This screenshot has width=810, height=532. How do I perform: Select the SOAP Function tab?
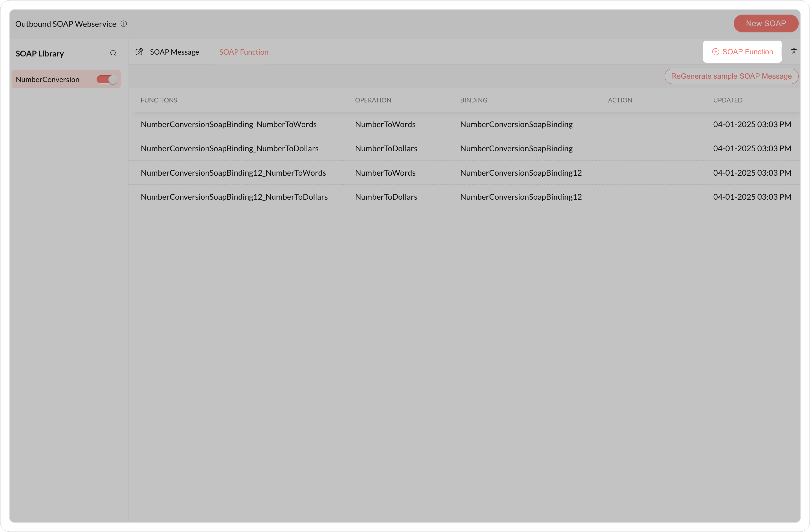pos(243,52)
